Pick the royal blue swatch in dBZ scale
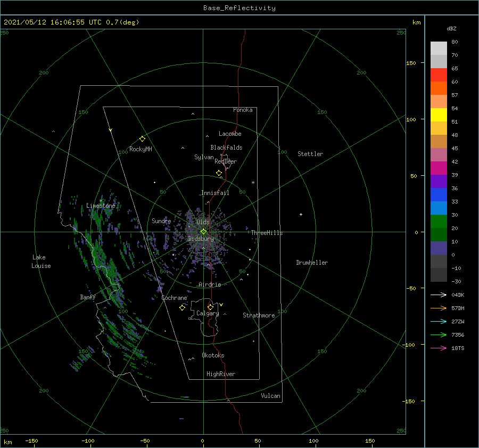The image size is (479, 448). pyautogui.click(x=439, y=194)
